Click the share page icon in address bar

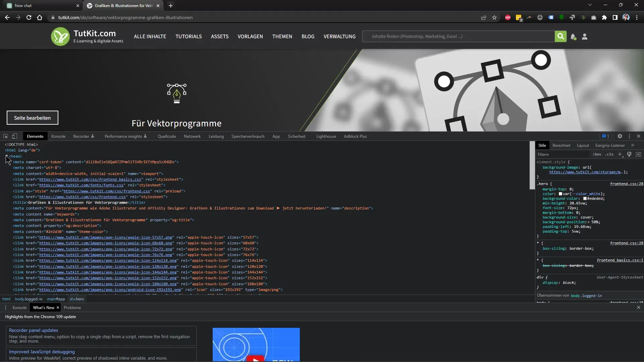click(484, 17)
